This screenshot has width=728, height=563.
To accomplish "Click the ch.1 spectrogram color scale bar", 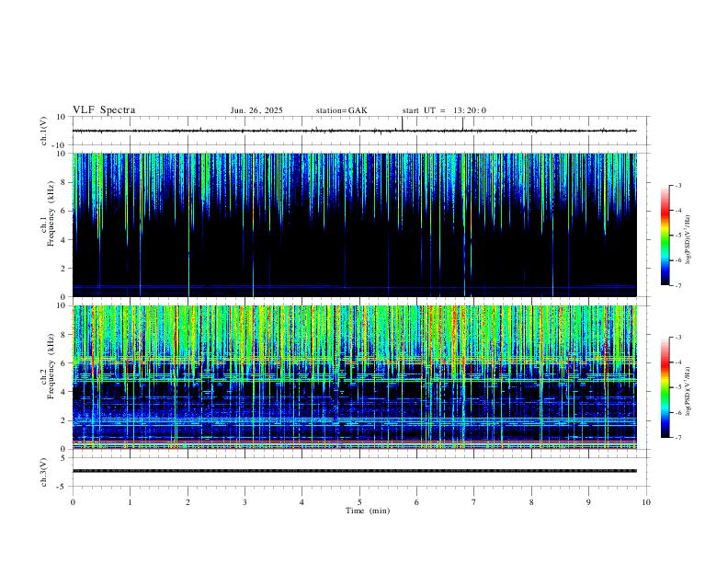I will (x=665, y=236).
